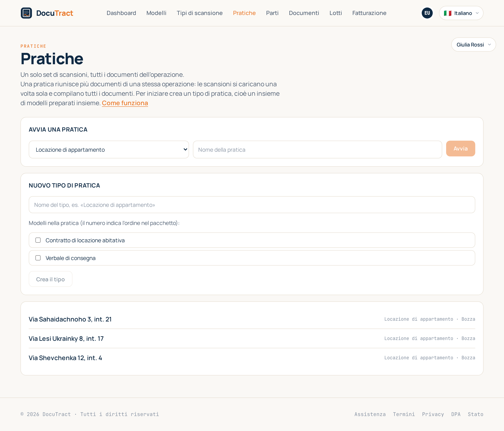Click the Italian flag icon
Screen dimensions: 504x431
(447, 13)
